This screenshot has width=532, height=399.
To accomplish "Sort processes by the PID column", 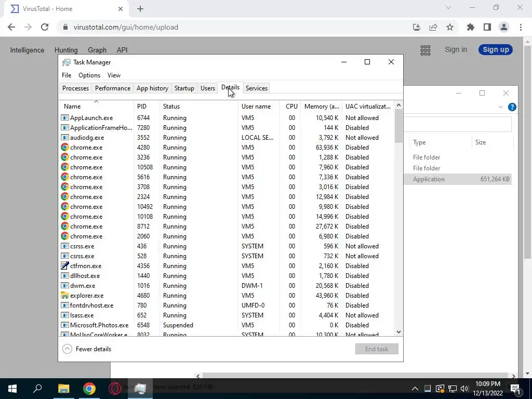I will tap(147, 106).
